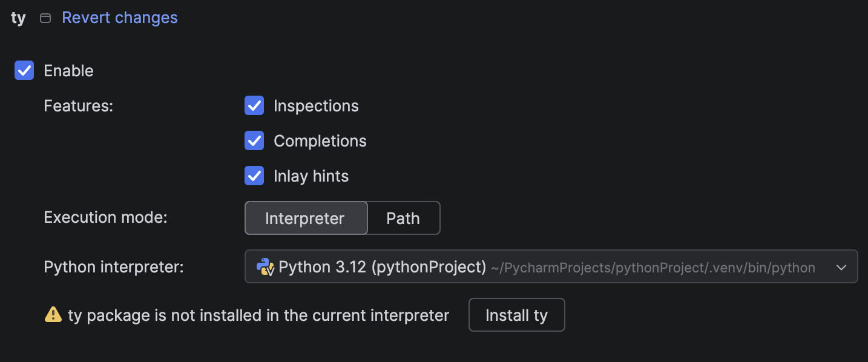Turn off Inlay hints

pos(254,176)
